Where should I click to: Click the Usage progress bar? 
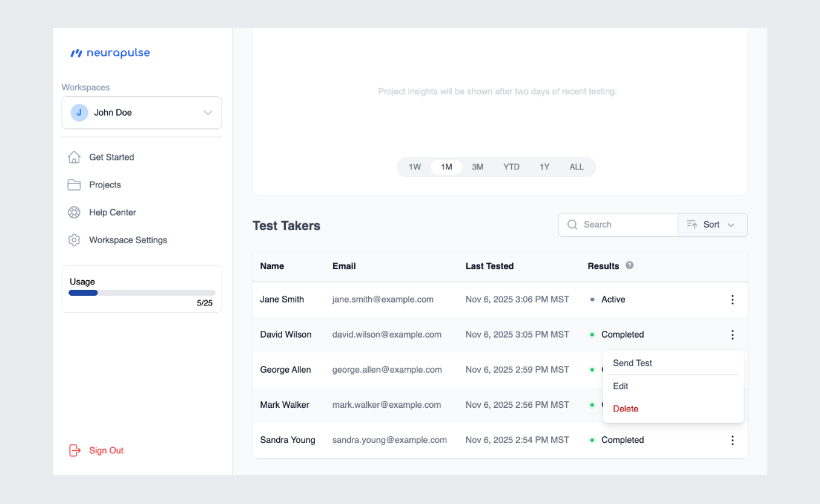pyautogui.click(x=142, y=293)
